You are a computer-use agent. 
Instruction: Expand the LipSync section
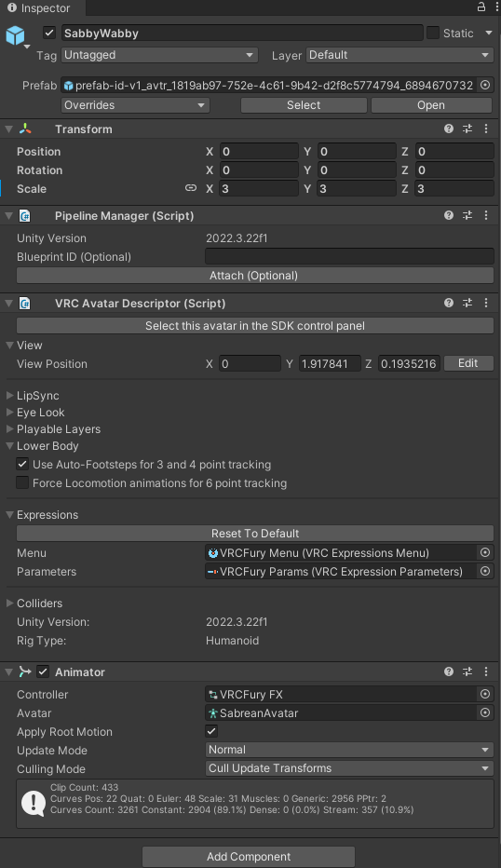click(37, 396)
